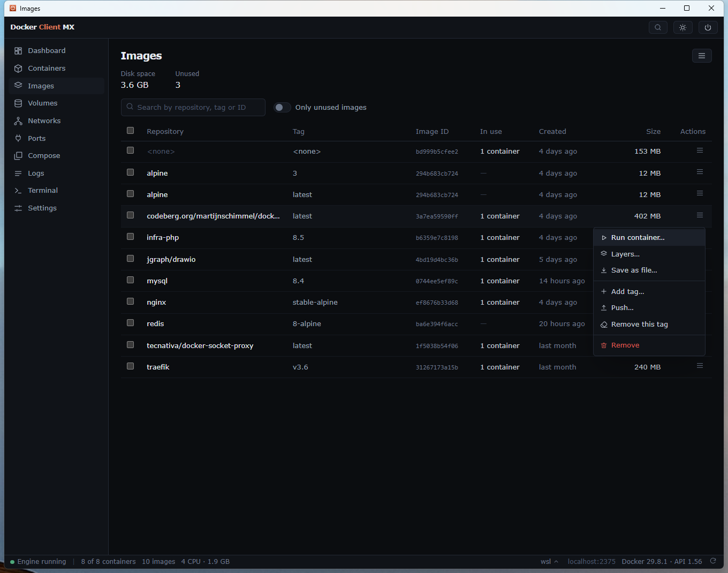
Task: Click the search by repository input field
Action: coord(193,107)
